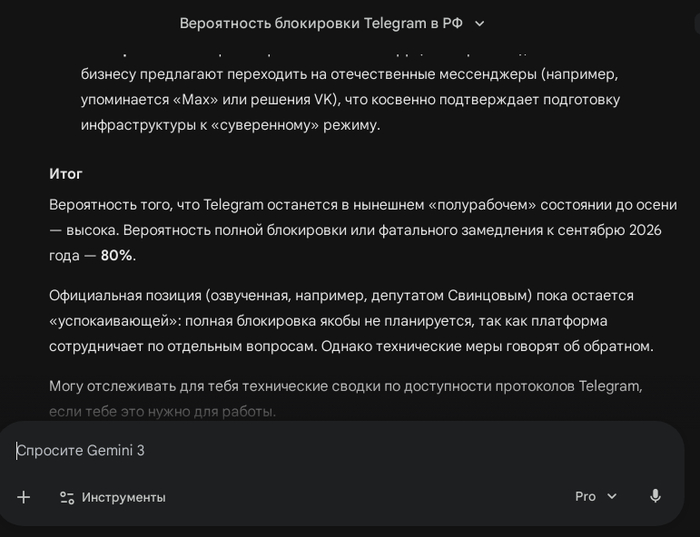
Task: Click the plus icon to add attachment
Action: tap(24, 497)
